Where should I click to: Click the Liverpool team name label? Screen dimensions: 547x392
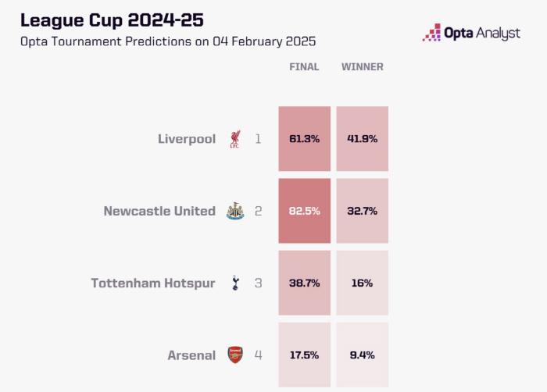pos(187,139)
